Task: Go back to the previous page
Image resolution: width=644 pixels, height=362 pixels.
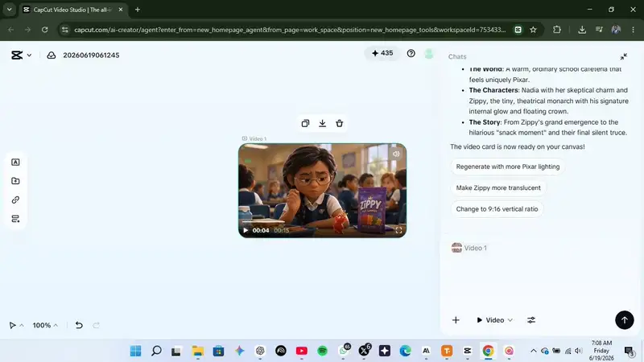Action: coord(11,30)
